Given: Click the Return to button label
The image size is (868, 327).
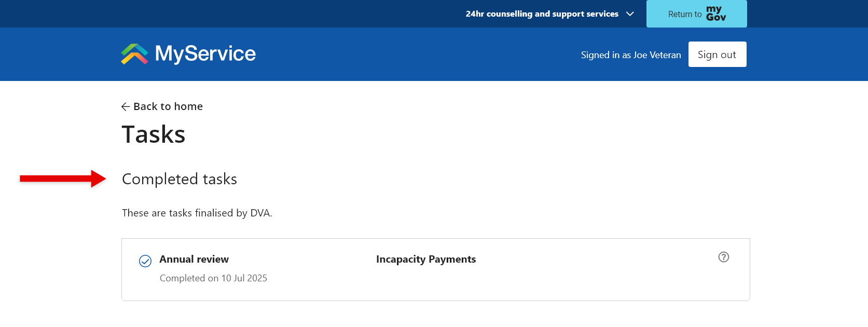Looking at the screenshot, I should point(684,15).
